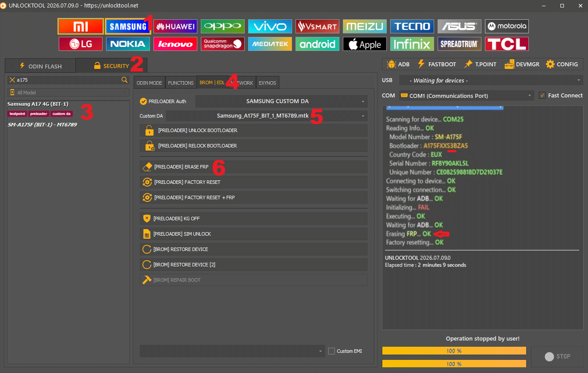Click [PRELOADER] RELOCK BOOTLOADER
The height and width of the screenshot is (373, 588).
coord(253,146)
